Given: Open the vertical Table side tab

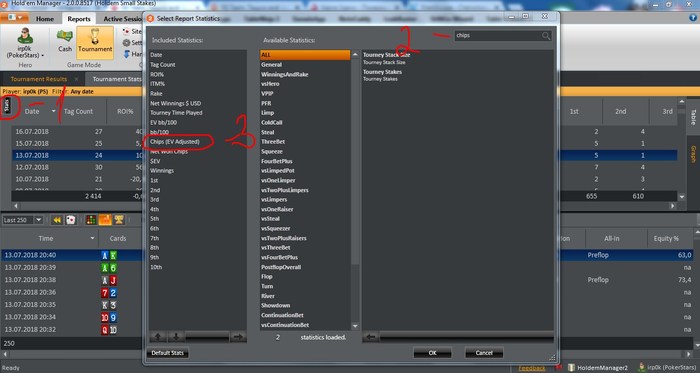Looking at the screenshot, I should [693, 117].
